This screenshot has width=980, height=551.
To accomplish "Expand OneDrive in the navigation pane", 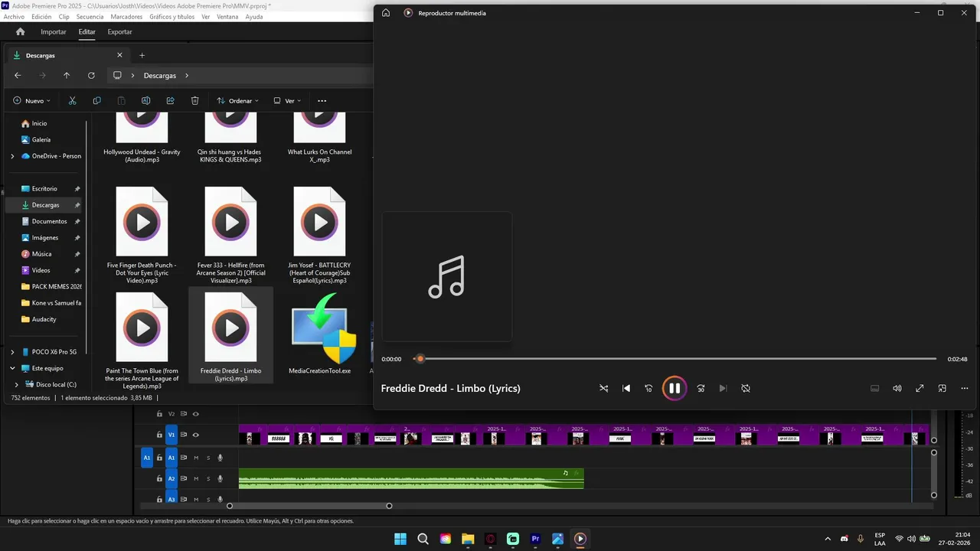I will (x=12, y=156).
